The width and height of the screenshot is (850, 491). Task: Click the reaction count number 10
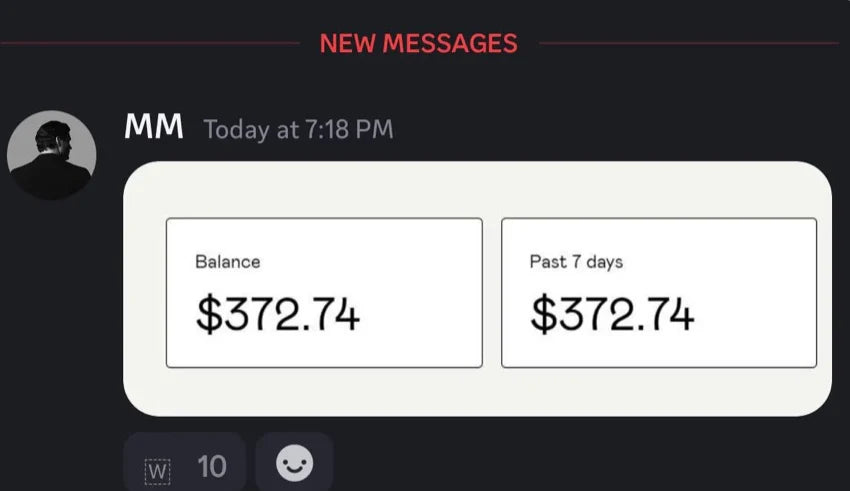(x=211, y=466)
